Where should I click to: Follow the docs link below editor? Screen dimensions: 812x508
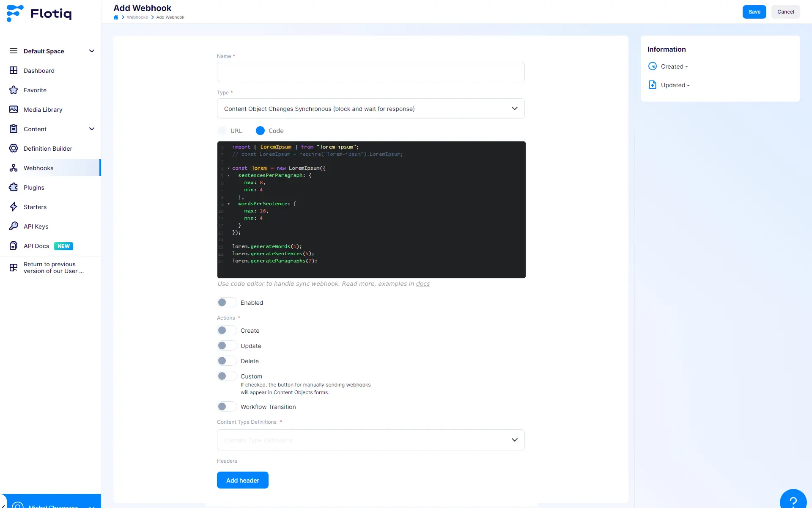click(x=422, y=284)
